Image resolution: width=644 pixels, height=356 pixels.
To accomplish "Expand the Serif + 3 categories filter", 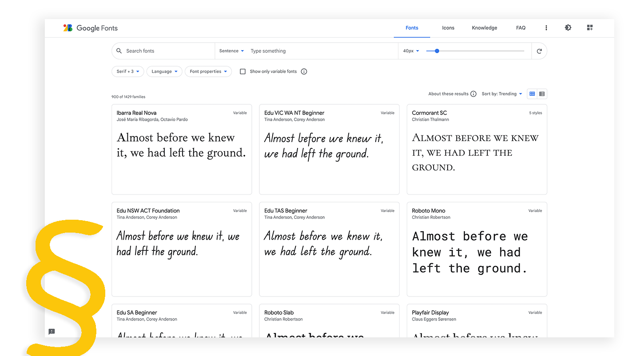I will point(128,71).
